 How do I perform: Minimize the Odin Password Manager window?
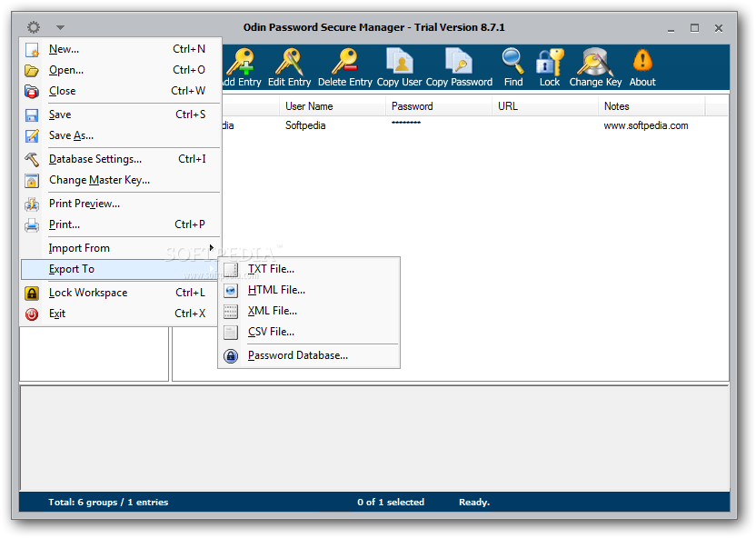[x=671, y=28]
